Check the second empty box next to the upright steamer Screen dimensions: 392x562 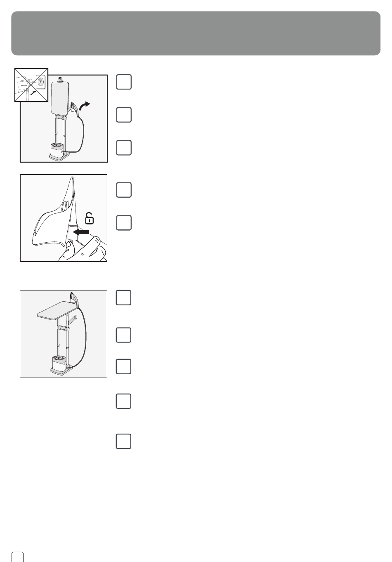point(124,115)
